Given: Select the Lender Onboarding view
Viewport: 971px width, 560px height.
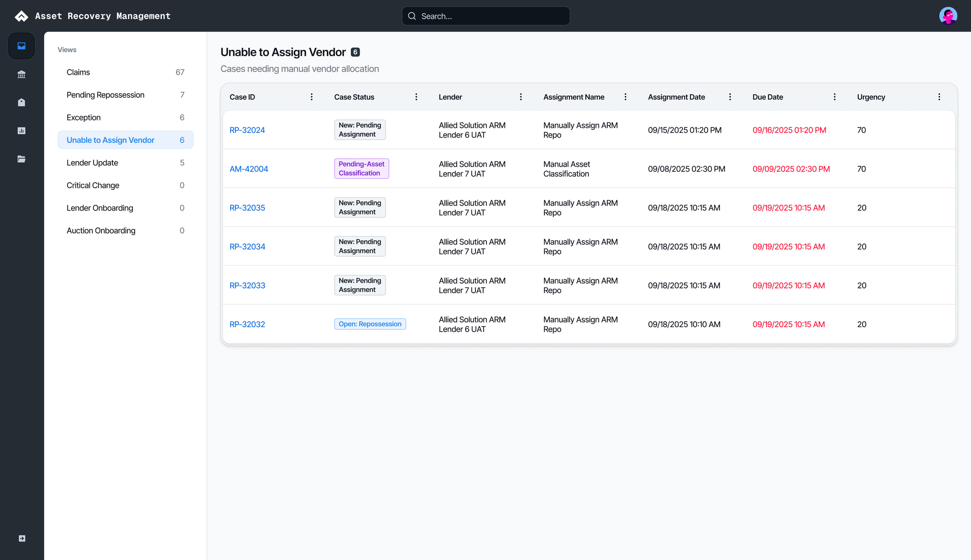Looking at the screenshot, I should click(x=125, y=208).
